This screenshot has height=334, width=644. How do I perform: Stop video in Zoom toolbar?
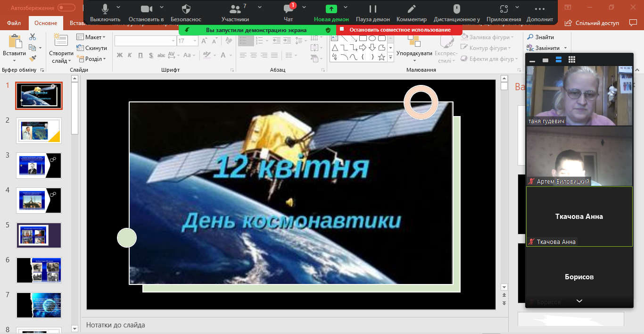[146, 13]
